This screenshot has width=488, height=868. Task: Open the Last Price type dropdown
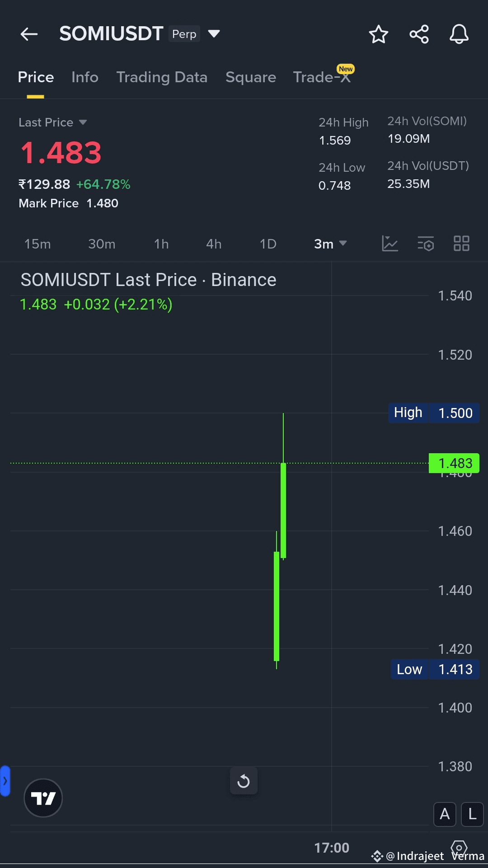(83, 122)
